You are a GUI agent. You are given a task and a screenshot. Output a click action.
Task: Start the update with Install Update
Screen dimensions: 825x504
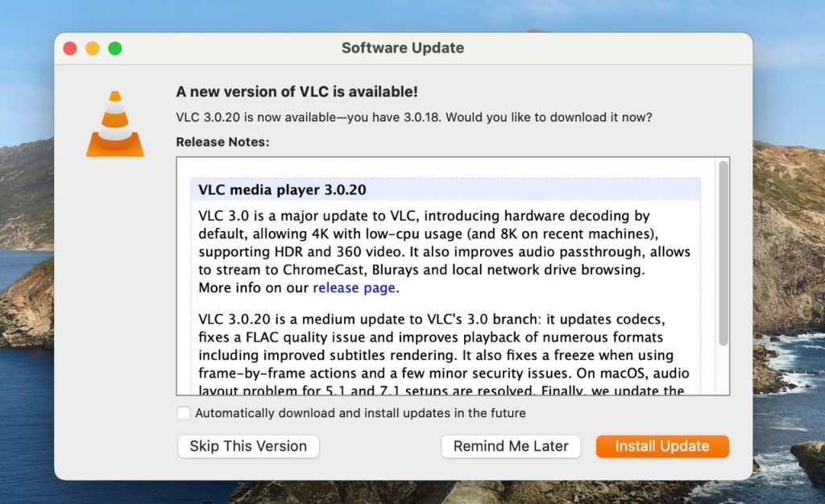661,446
